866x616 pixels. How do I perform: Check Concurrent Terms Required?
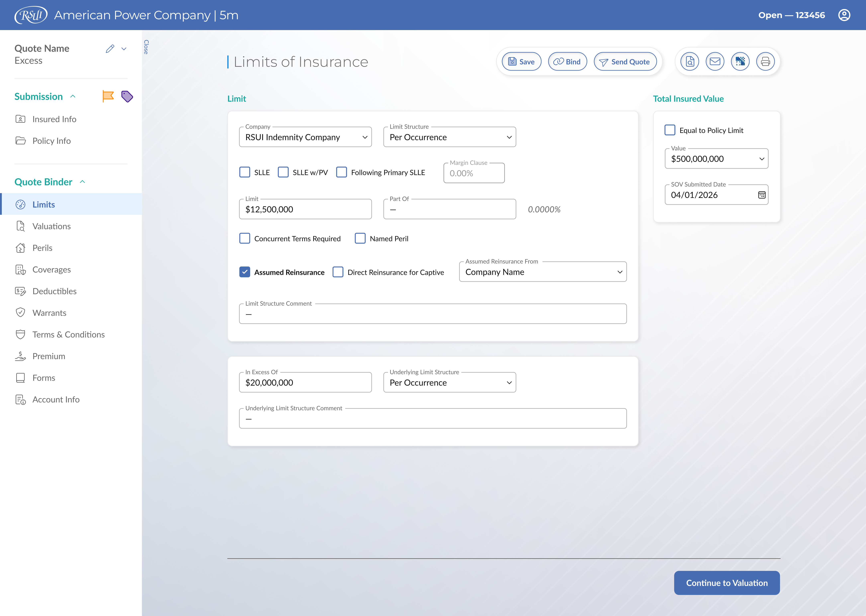coord(245,238)
